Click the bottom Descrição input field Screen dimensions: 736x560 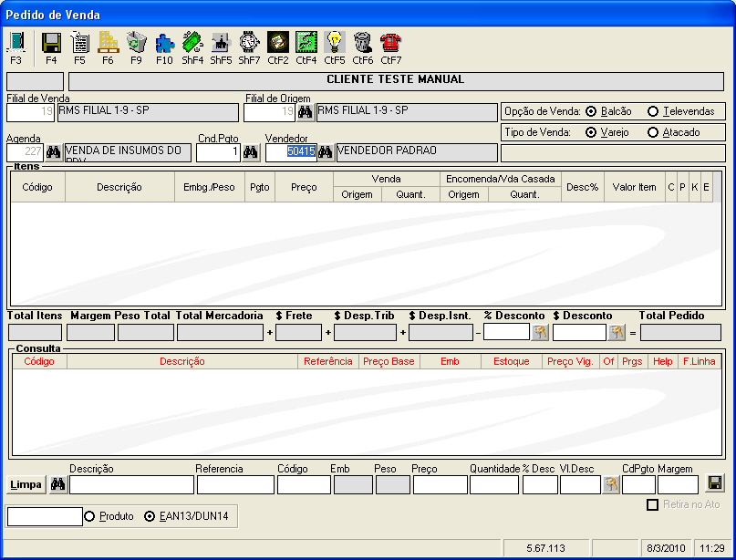point(131,485)
